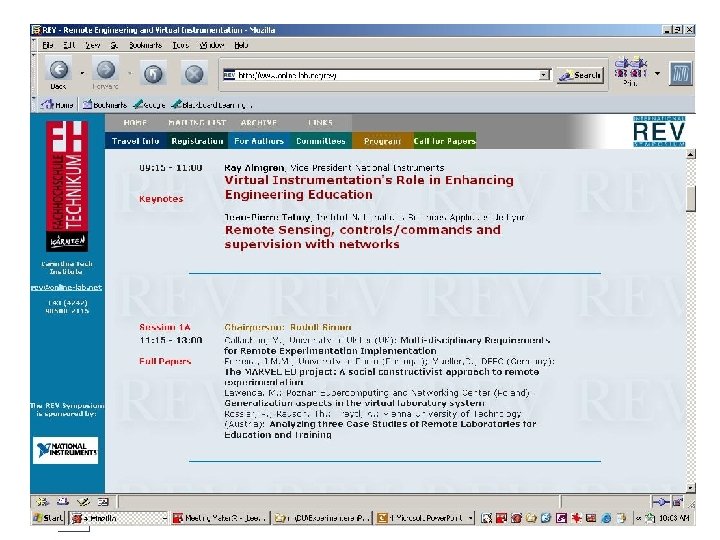Viewport: 720px width, 540px height.
Task: Click the Back navigation arrow button
Action: [x=58, y=70]
